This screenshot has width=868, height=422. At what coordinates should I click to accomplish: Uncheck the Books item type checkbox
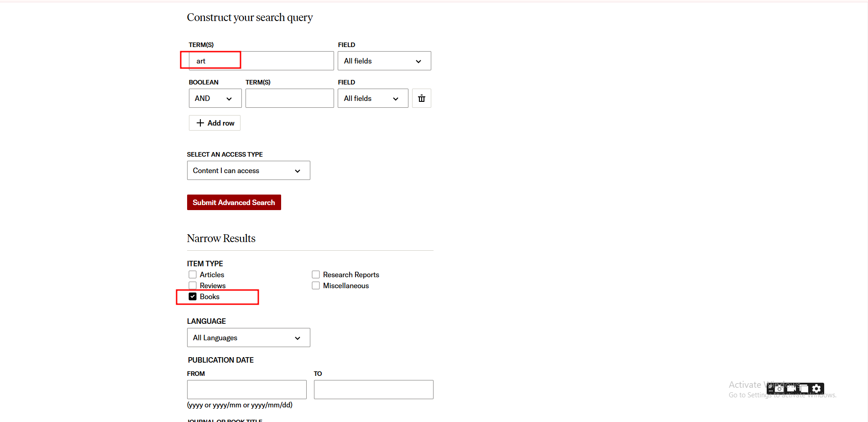tap(193, 296)
